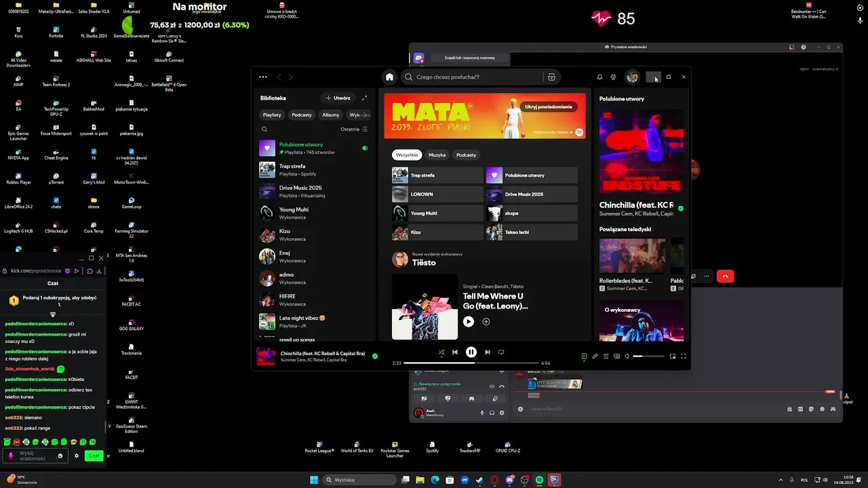868x488 pixels.
Task: Hide notifications with Ukryj powiadomienia
Action: [x=549, y=106]
